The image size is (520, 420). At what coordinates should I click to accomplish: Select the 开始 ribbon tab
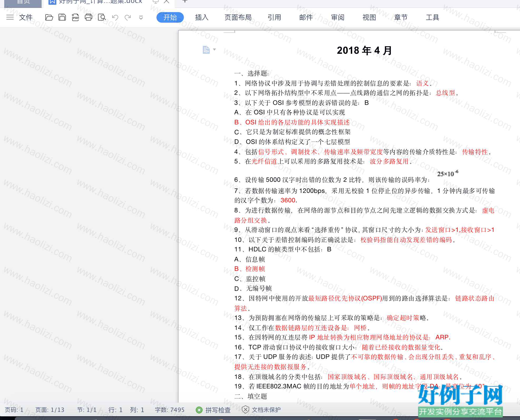point(170,17)
